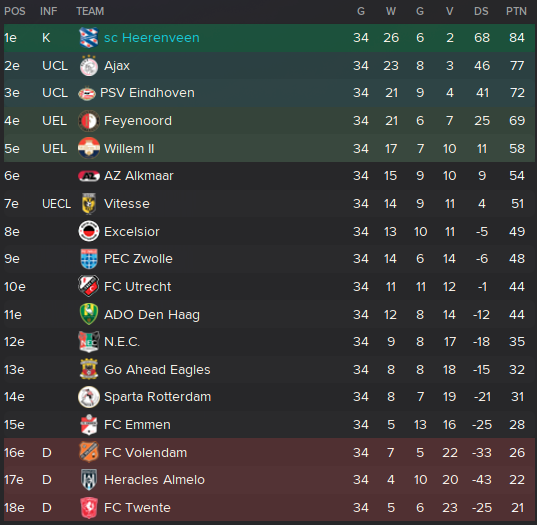Open the Go Ahead Eagles team name
This screenshot has height=525, width=537.
pyautogui.click(x=157, y=370)
